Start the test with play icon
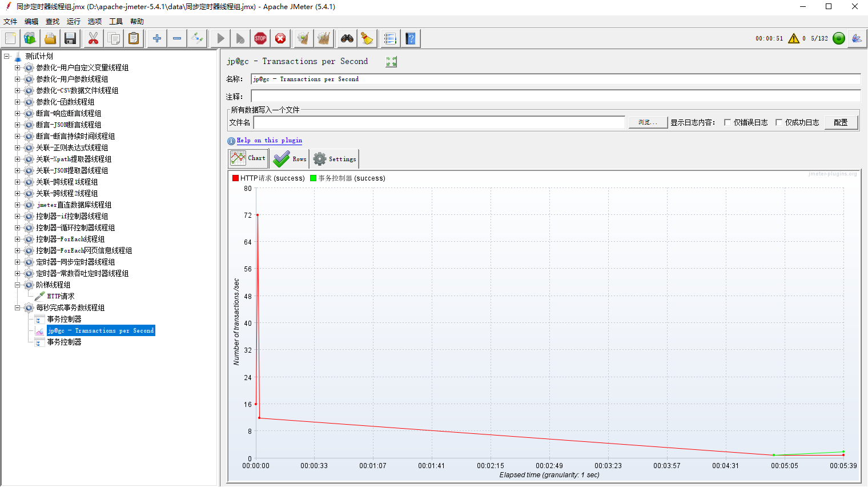This screenshot has width=868, height=487. coord(220,38)
